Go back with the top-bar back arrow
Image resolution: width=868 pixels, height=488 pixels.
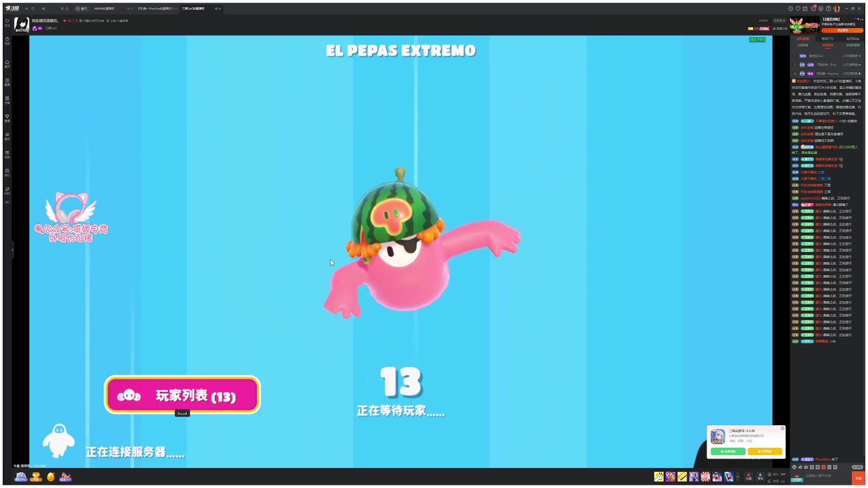click(27, 9)
